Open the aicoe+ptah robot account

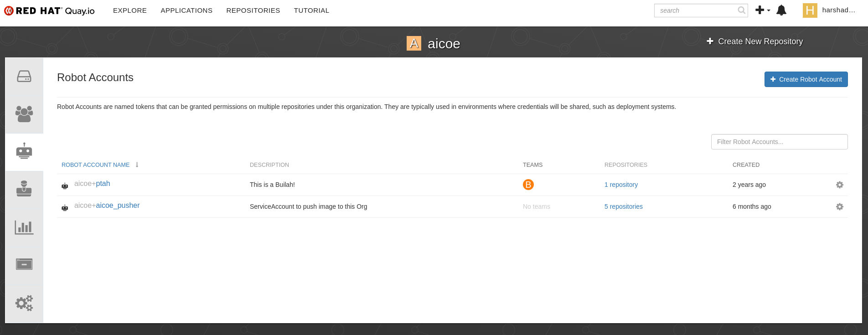click(x=92, y=184)
